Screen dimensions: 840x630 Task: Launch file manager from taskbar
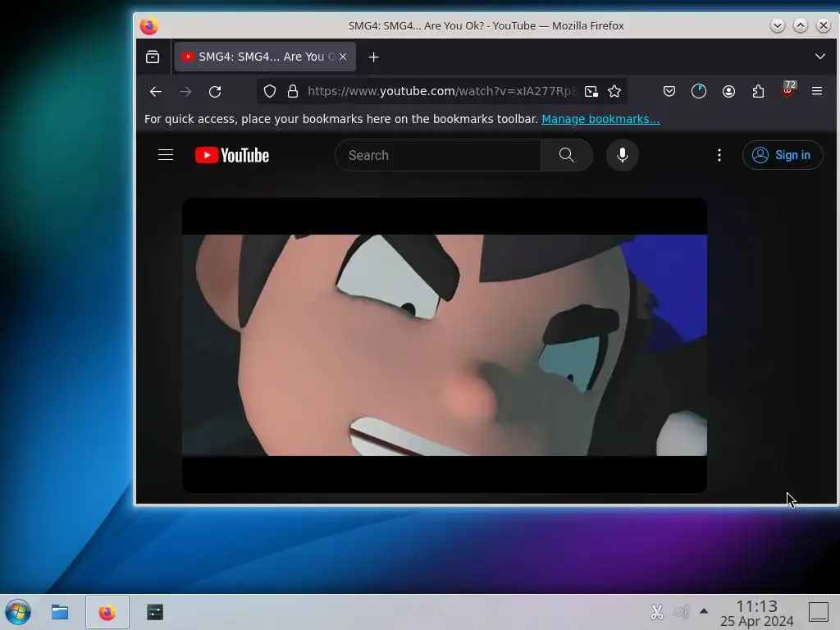[59, 612]
